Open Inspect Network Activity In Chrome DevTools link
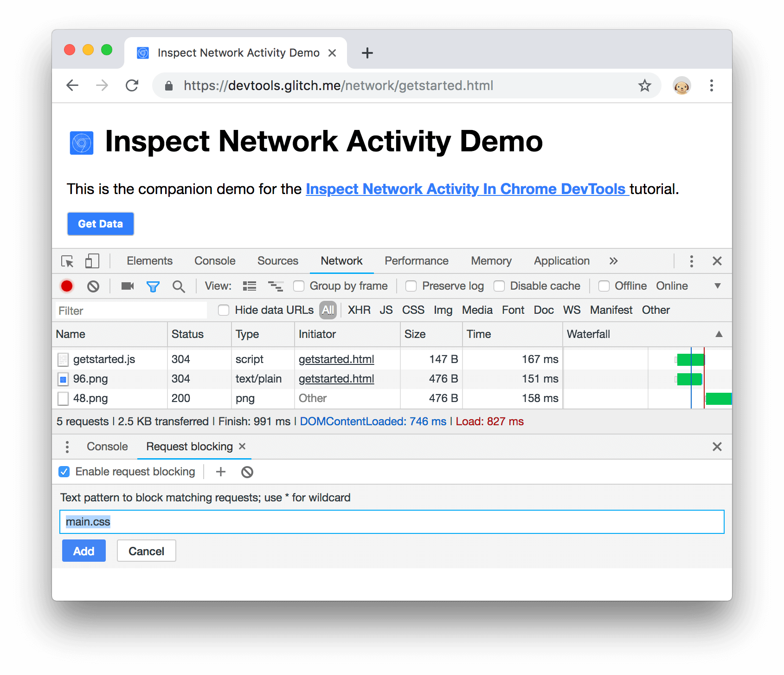This screenshot has height=675, width=784. [x=467, y=189]
